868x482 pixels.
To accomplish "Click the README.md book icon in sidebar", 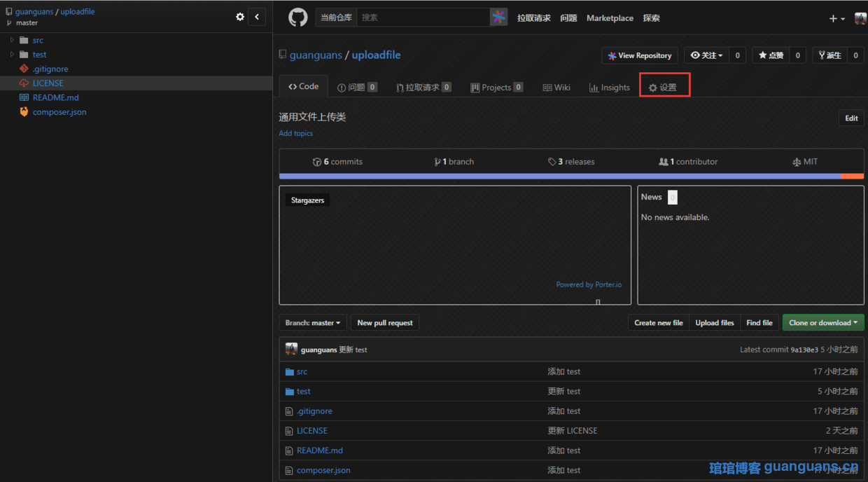I will click(x=24, y=97).
